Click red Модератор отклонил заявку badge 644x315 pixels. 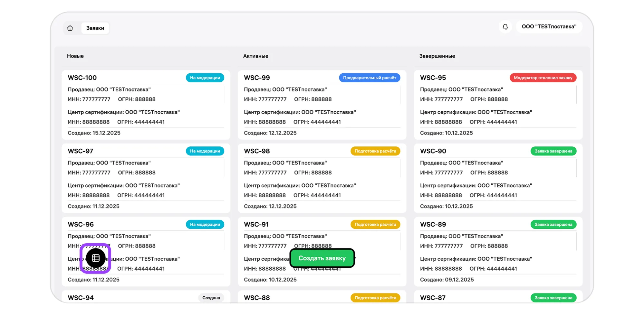click(x=543, y=78)
